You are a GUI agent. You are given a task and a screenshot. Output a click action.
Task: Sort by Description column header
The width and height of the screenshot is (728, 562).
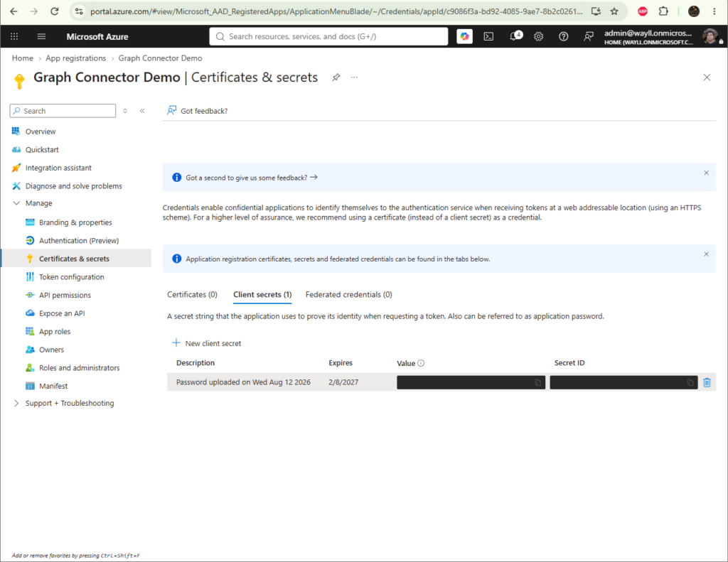tap(196, 363)
